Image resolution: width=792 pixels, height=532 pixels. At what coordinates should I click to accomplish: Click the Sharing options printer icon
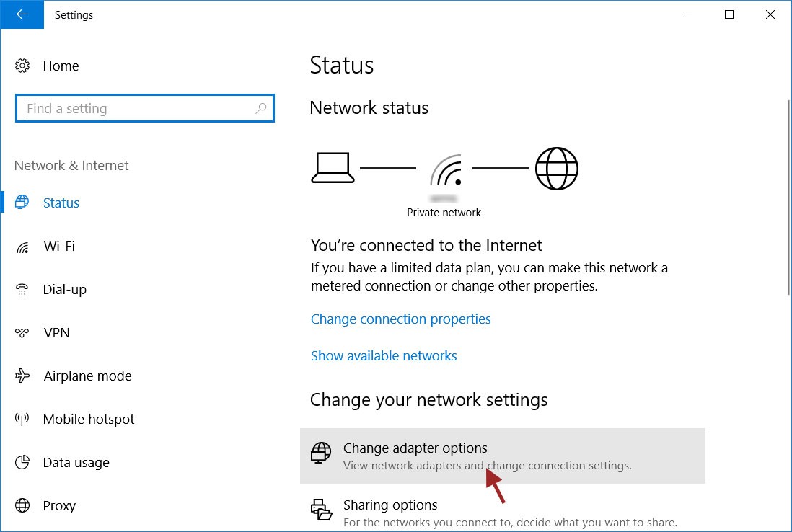point(321,509)
